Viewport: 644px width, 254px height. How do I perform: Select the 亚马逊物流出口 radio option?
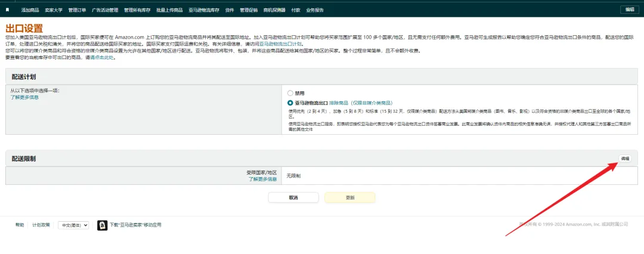click(290, 103)
